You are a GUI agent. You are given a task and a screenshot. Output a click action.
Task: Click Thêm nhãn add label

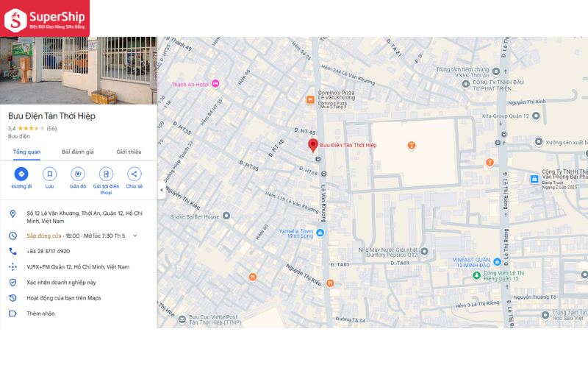(x=40, y=314)
